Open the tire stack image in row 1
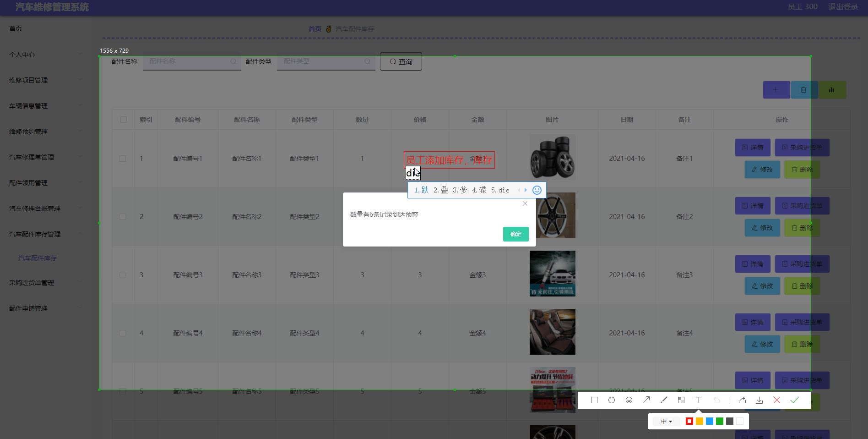The height and width of the screenshot is (439, 868). 553,157
